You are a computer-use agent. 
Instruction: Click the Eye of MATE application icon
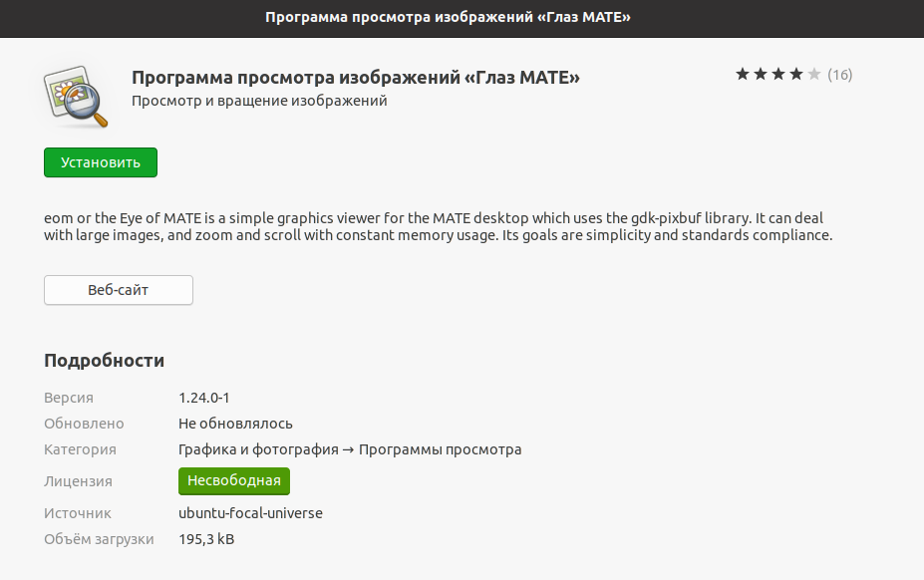click(77, 97)
